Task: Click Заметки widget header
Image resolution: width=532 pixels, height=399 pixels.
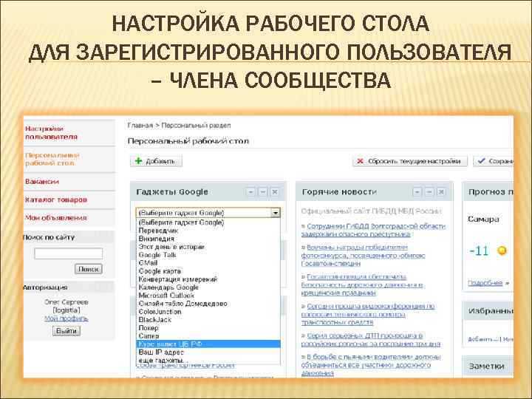Action: coord(488,366)
